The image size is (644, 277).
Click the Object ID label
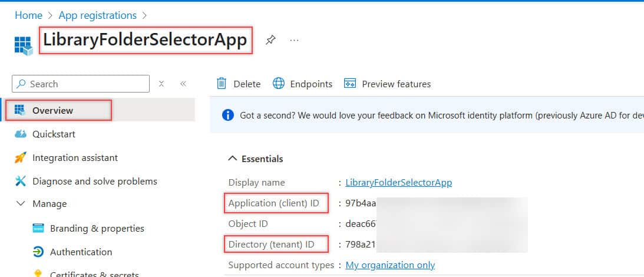coord(248,224)
